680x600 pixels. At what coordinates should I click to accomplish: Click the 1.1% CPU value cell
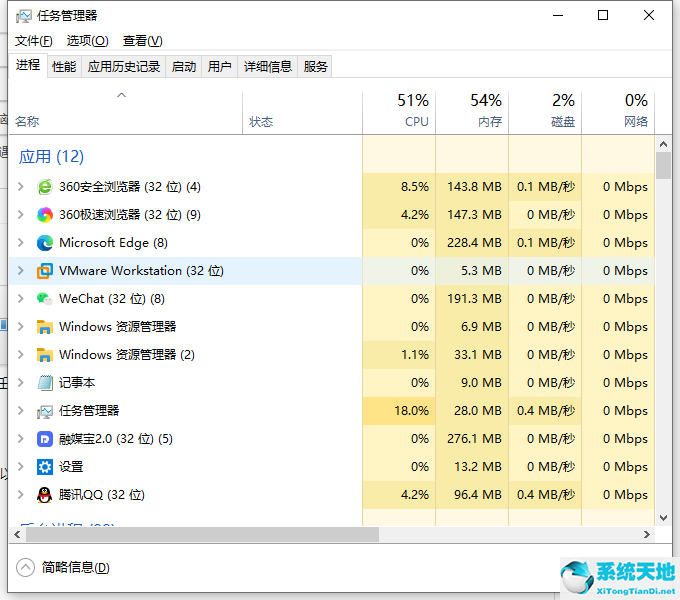click(399, 355)
